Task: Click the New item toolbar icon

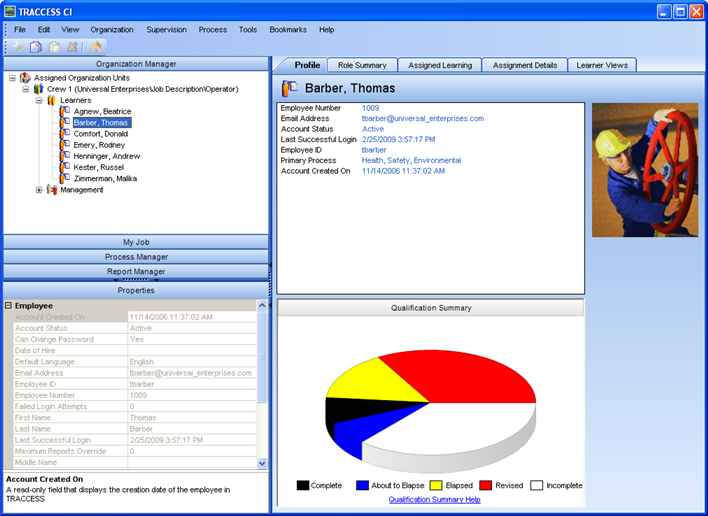Action: click(18, 47)
